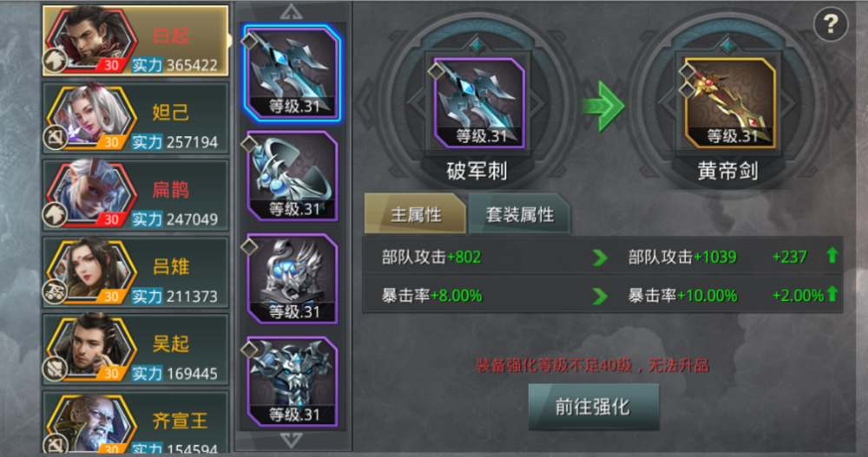
Task: Select hero 吴起 entry
Action: (x=135, y=349)
